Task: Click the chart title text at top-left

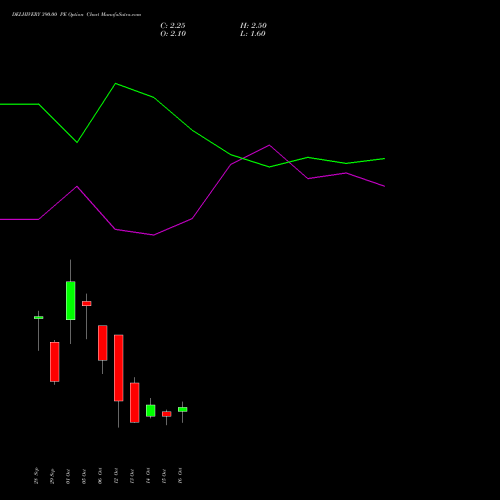Action: tap(76, 15)
